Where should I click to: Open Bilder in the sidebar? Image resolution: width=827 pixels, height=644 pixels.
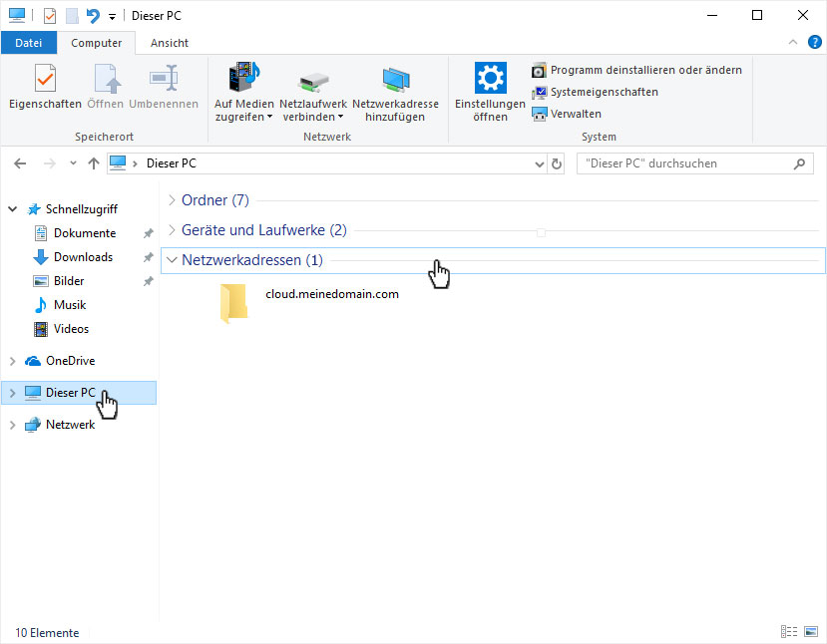tap(69, 281)
